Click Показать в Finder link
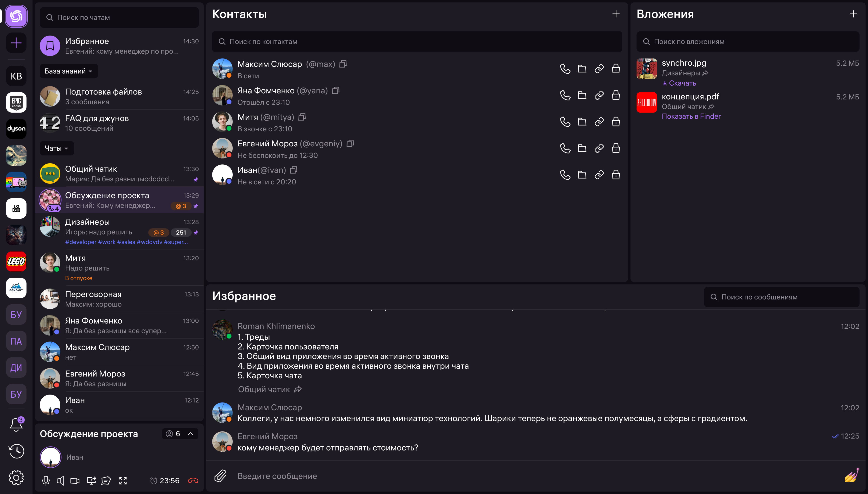The image size is (868, 494). point(691,116)
